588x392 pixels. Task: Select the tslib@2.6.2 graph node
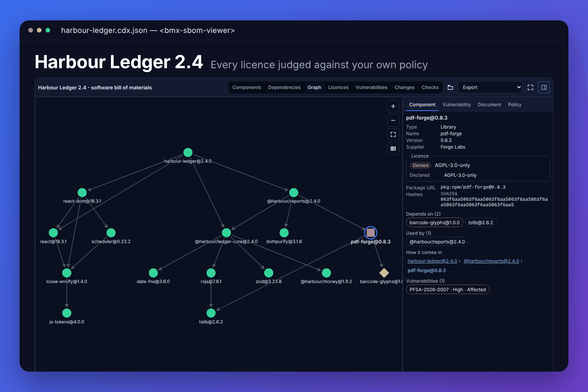211,313
